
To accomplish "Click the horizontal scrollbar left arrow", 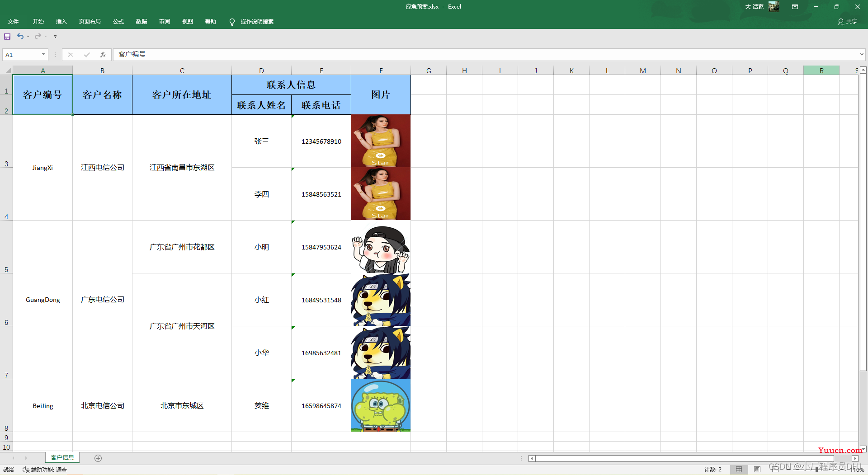I will pos(532,458).
